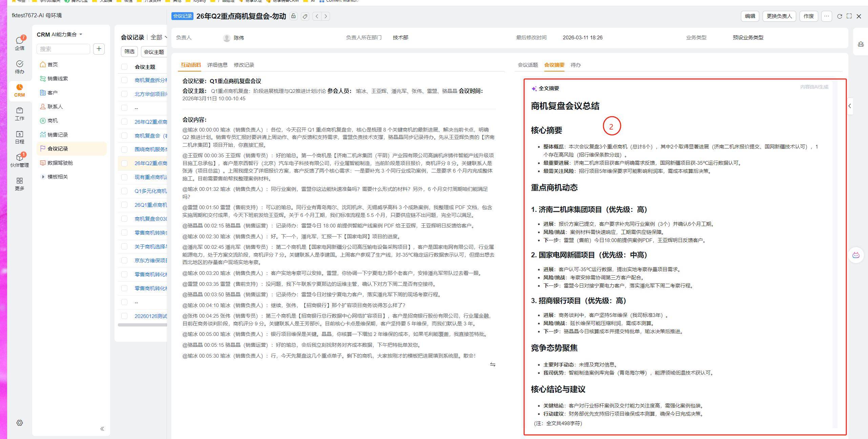Image resolution: width=868 pixels, height=439 pixels.
Task: Collapse the left navigation sidebar
Action: [102, 429]
